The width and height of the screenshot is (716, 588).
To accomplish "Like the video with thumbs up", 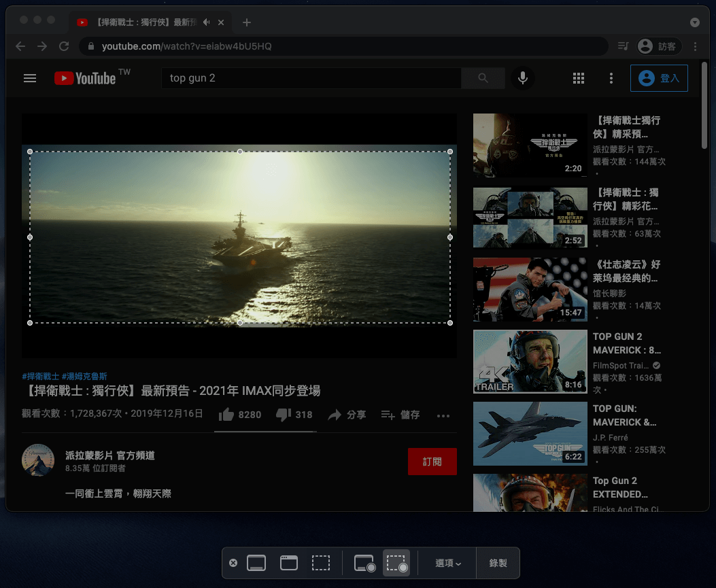I will pos(240,415).
